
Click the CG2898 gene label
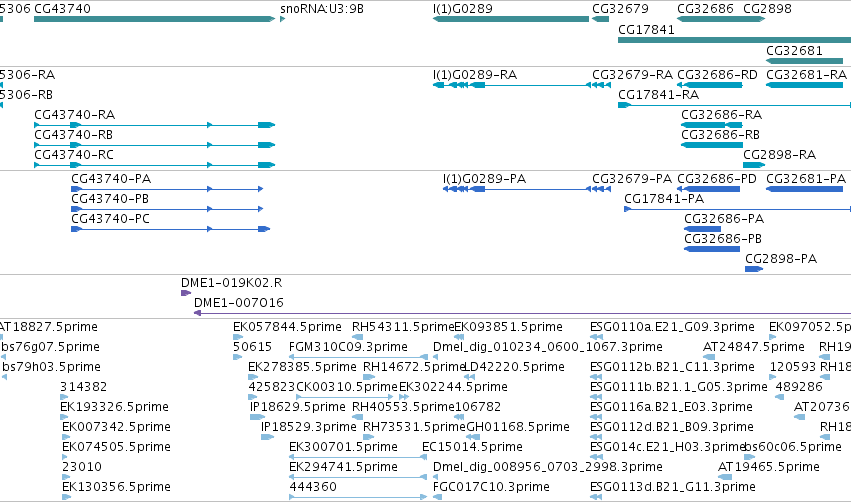767,9
